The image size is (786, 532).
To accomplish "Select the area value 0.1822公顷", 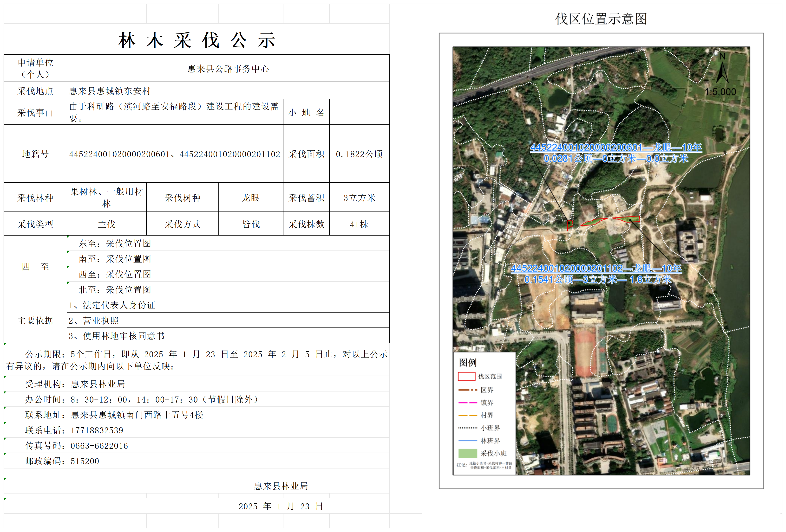I will pos(360,154).
